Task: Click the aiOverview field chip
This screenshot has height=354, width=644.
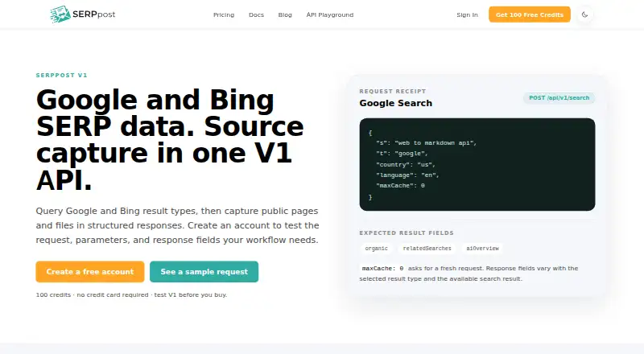Action: coord(482,248)
